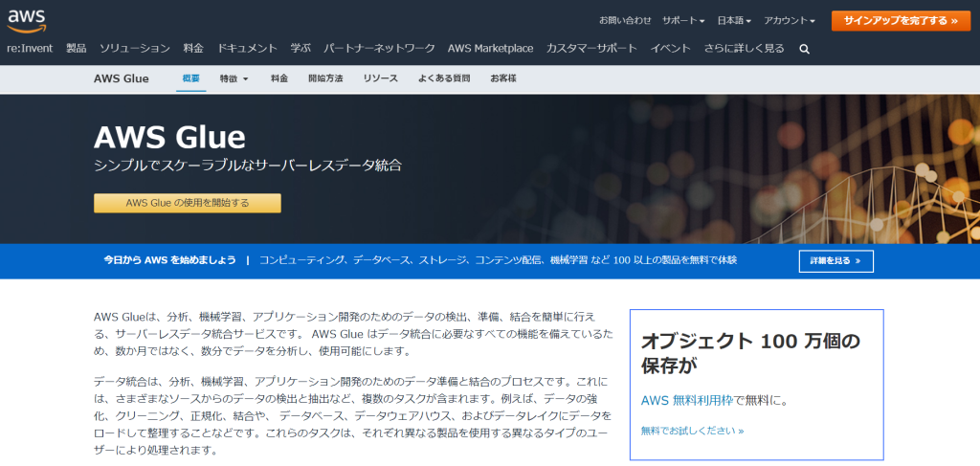Open the お客様 tab
Viewport: 980px width, 466px height.
coord(503,78)
